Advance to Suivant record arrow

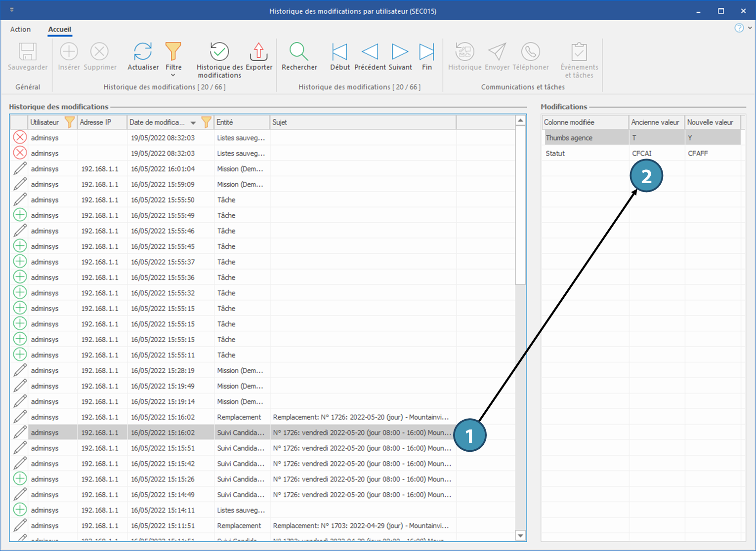coord(400,52)
